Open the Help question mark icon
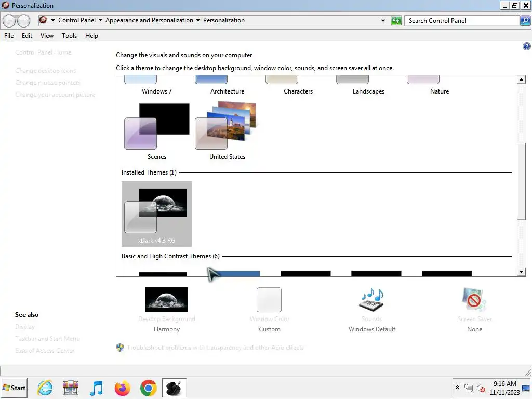 [526, 46]
